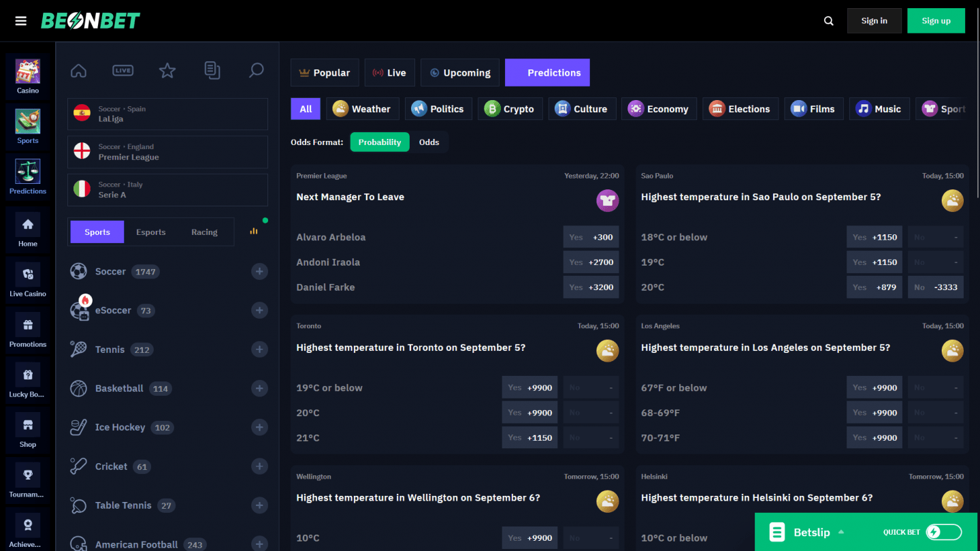Toggle the Quick Bet switch
980x551 pixels.
pos(944,532)
